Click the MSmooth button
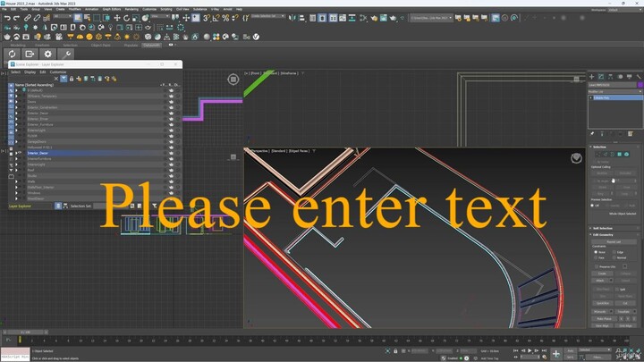Image resolution: width=644 pixels, height=362 pixels. point(600,312)
